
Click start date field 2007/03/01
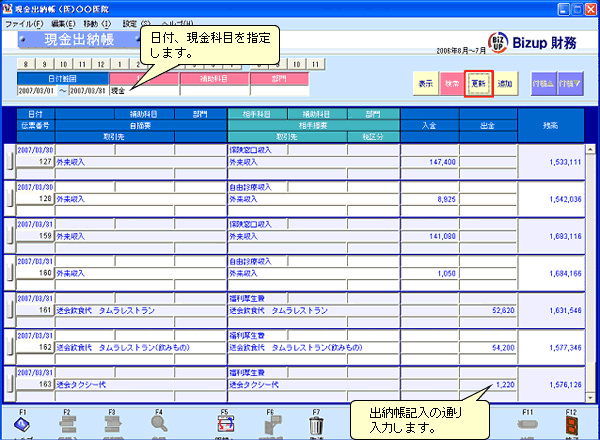37,91
